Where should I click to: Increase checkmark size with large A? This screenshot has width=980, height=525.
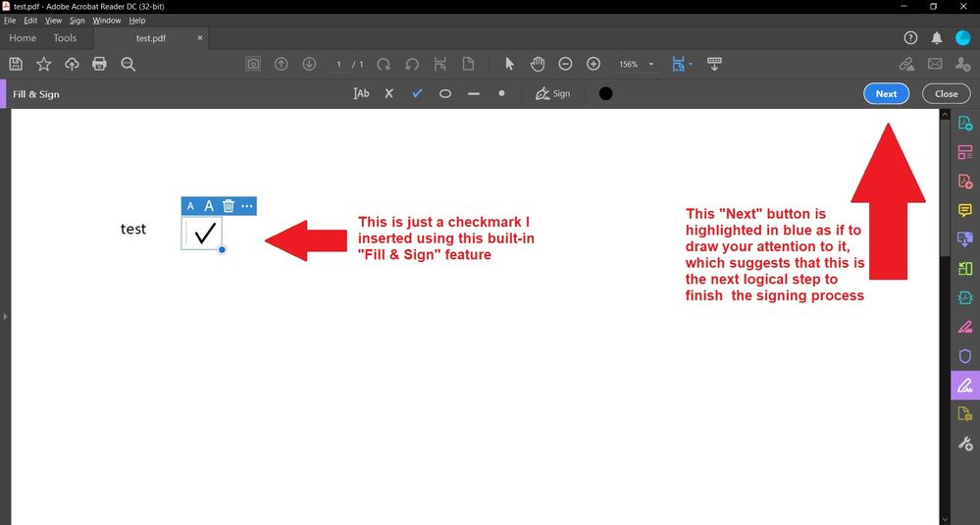(x=209, y=206)
